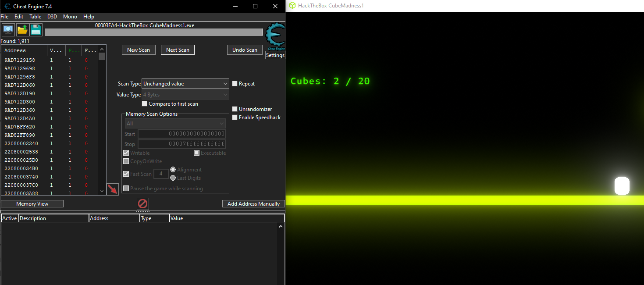Click the Undo Scan button
The width and height of the screenshot is (644, 285).
[x=245, y=50]
